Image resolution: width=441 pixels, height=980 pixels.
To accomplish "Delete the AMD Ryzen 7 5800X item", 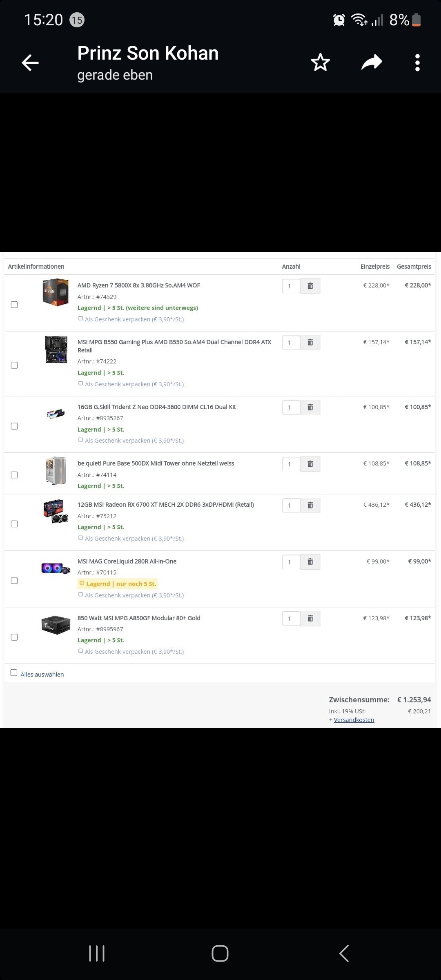I will pos(310,286).
